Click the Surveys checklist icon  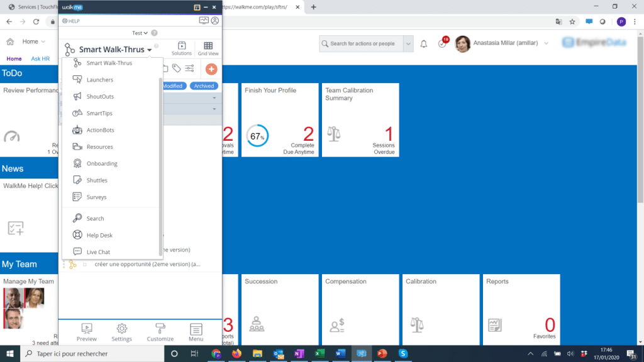pyautogui.click(x=77, y=197)
